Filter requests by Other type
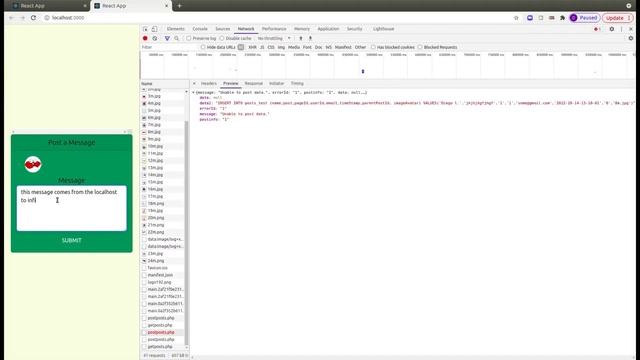The width and height of the screenshot is (640, 360). (360, 47)
